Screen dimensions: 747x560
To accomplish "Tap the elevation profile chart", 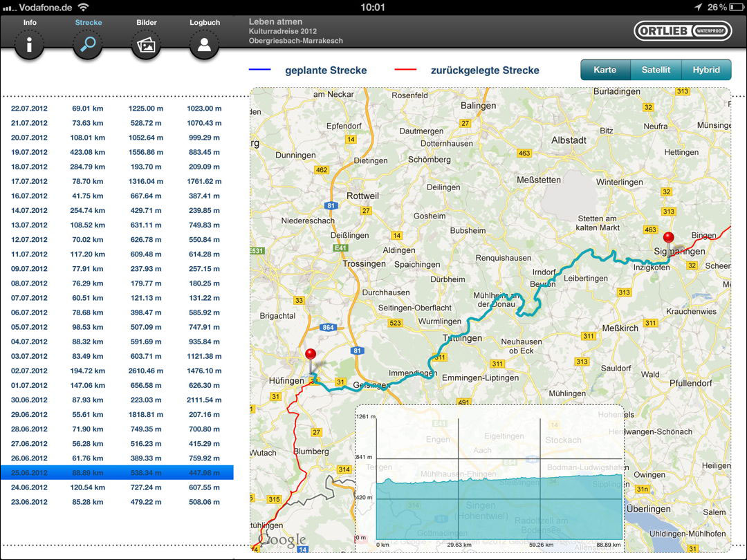I will point(490,478).
